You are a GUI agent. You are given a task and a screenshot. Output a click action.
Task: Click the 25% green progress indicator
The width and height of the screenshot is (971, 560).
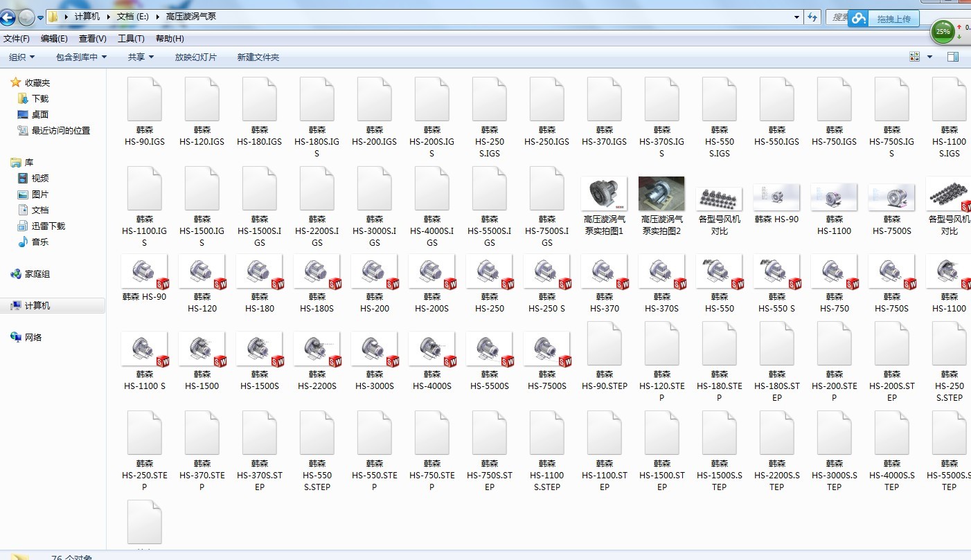pos(943,31)
